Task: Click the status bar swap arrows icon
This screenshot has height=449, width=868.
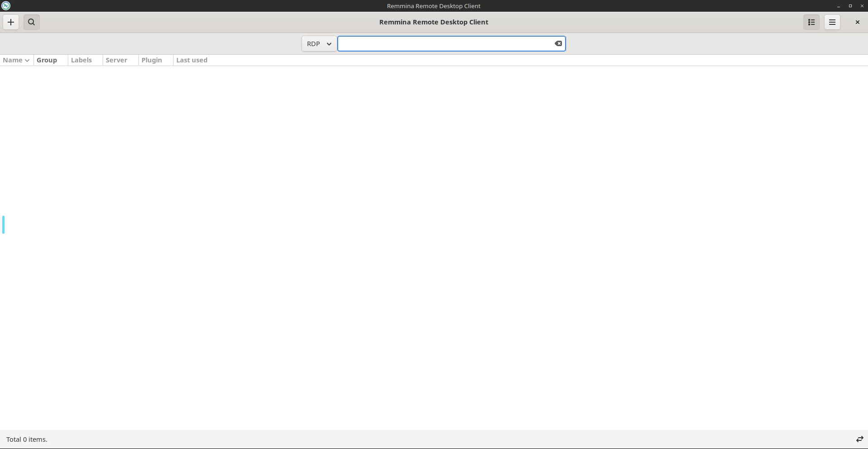Action: click(x=859, y=440)
